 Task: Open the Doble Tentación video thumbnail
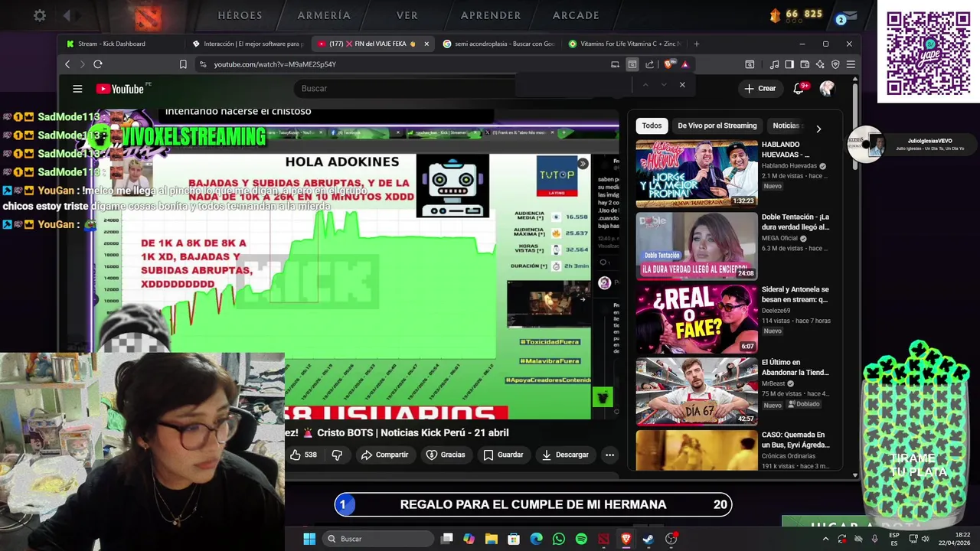click(697, 246)
